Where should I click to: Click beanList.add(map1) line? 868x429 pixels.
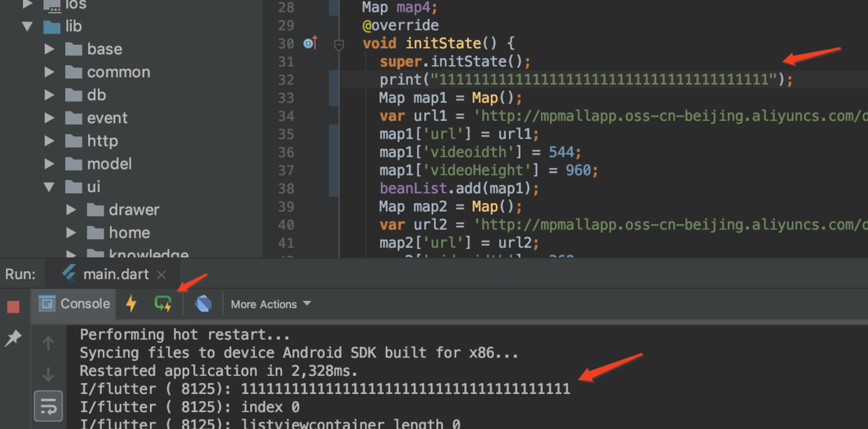(x=459, y=188)
